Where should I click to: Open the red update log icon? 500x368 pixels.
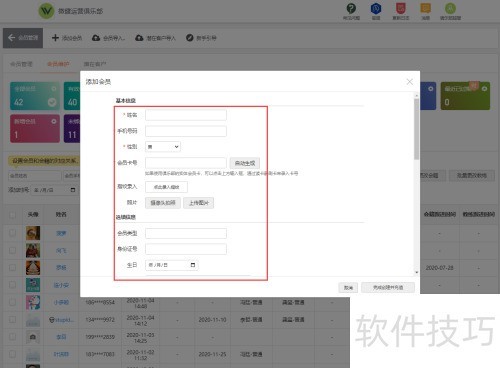400,8
